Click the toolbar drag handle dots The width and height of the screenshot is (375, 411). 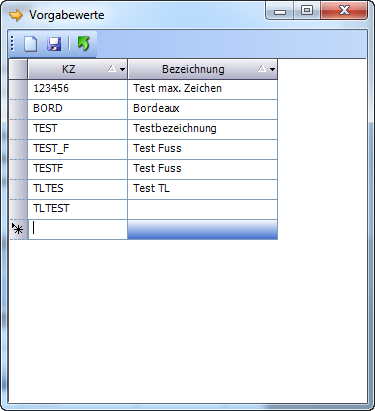[12, 44]
